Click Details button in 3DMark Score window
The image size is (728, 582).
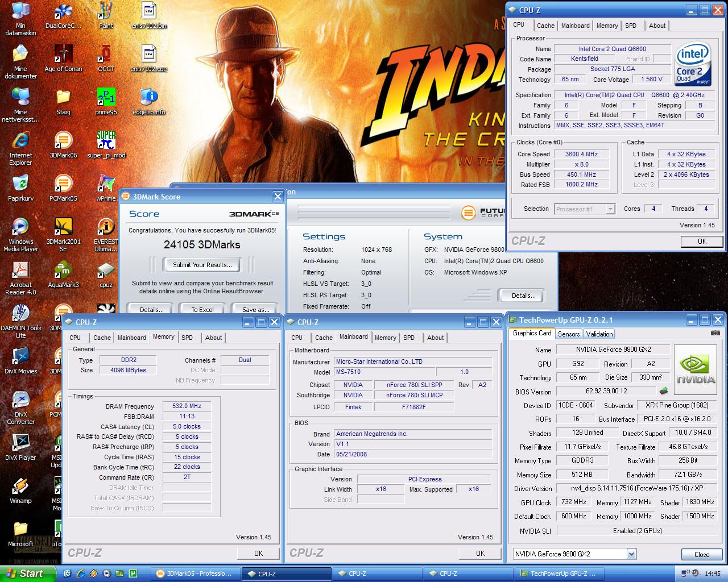(151, 309)
